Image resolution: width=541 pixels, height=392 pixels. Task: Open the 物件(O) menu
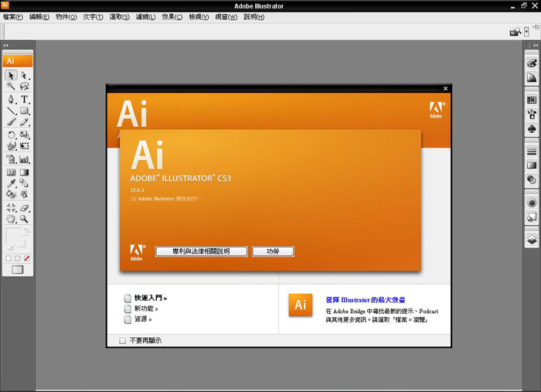point(66,17)
